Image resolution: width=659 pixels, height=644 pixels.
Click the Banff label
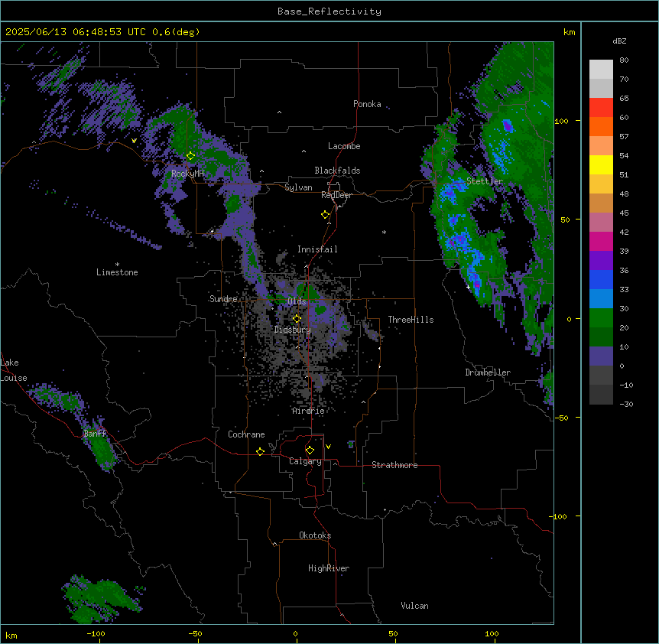pyautogui.click(x=95, y=434)
